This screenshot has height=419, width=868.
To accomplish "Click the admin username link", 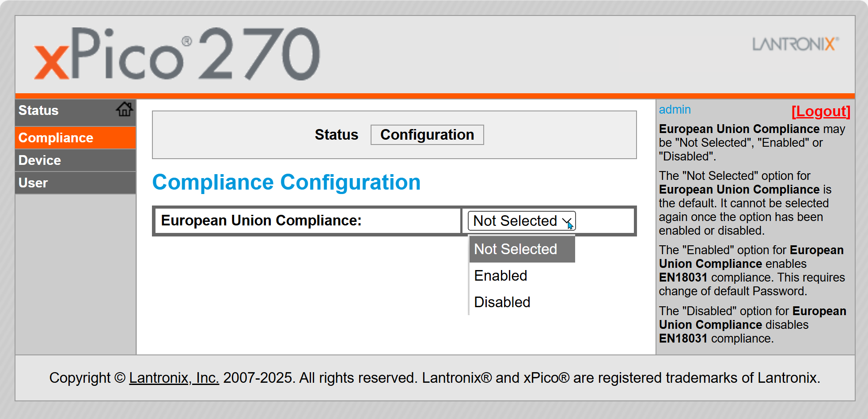I will coord(675,110).
